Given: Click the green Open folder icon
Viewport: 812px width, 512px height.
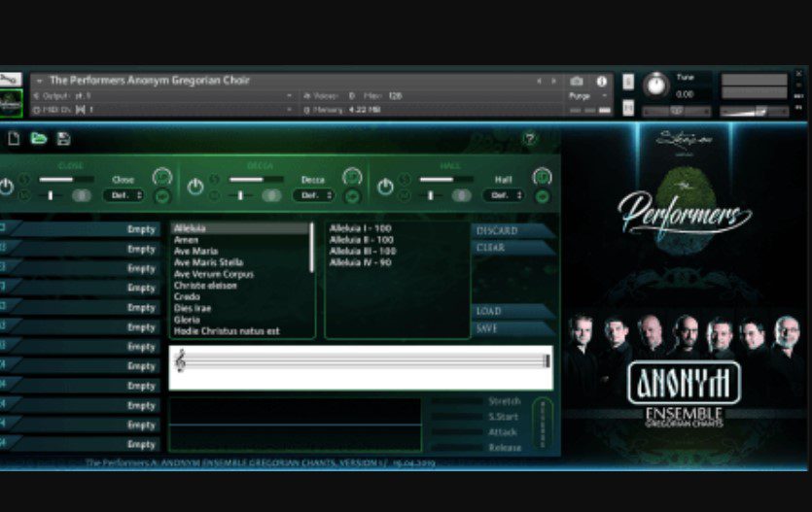Looking at the screenshot, I should tap(38, 139).
